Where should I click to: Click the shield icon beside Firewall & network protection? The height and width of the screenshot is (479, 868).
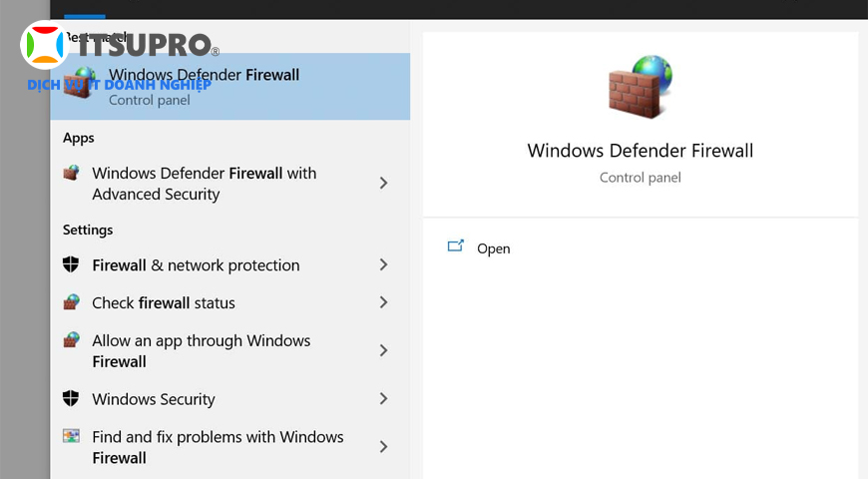coord(71,264)
